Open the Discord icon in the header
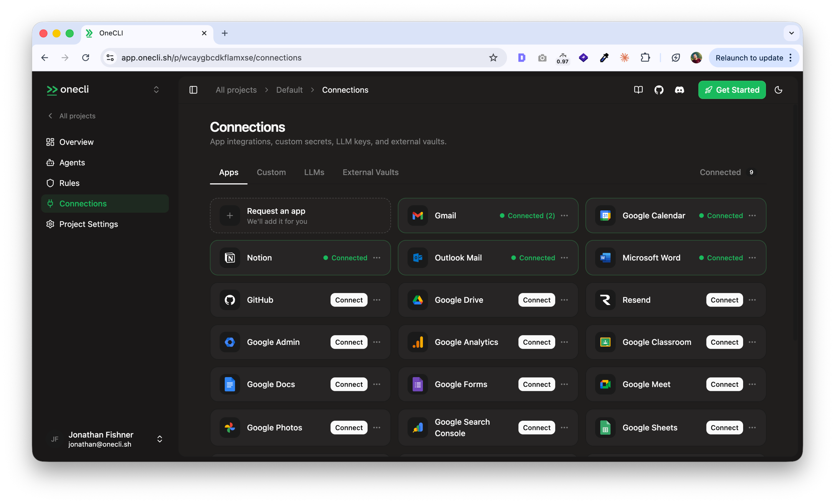The image size is (835, 504). [x=679, y=90]
